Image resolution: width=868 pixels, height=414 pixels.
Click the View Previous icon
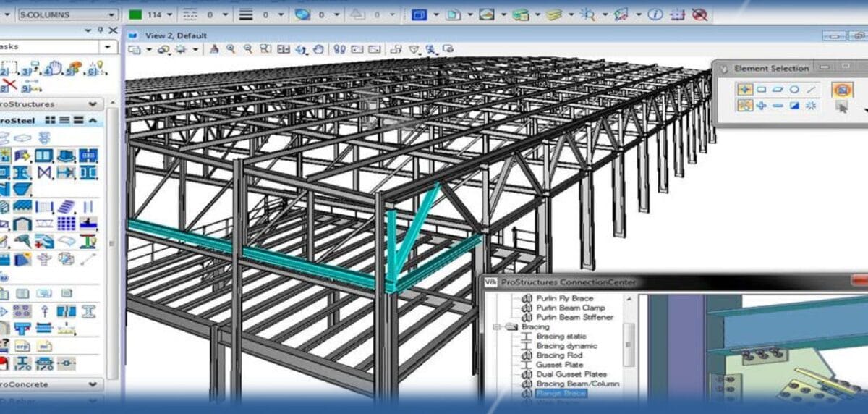click(x=357, y=49)
